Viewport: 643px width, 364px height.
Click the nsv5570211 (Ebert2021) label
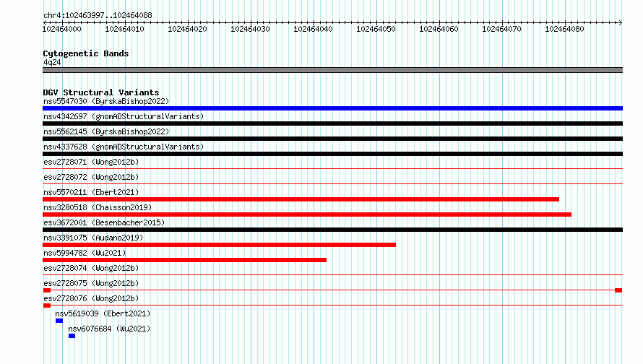(x=91, y=192)
